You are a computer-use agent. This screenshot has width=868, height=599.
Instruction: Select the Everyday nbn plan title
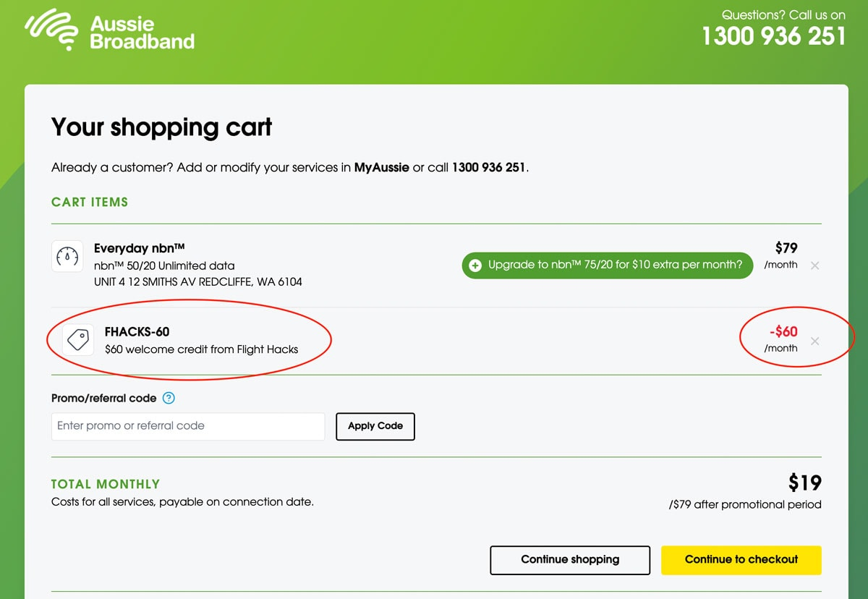pyautogui.click(x=139, y=247)
